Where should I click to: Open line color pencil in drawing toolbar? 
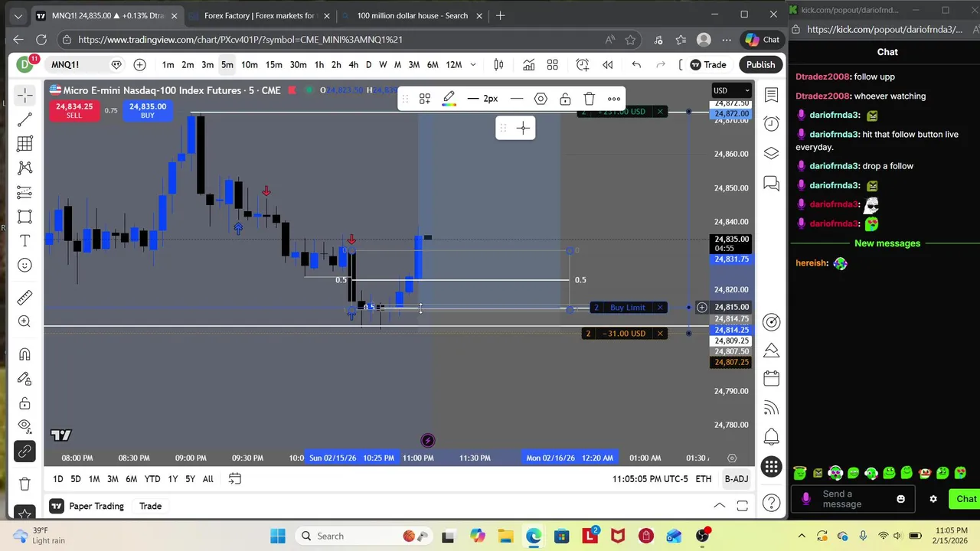(449, 99)
